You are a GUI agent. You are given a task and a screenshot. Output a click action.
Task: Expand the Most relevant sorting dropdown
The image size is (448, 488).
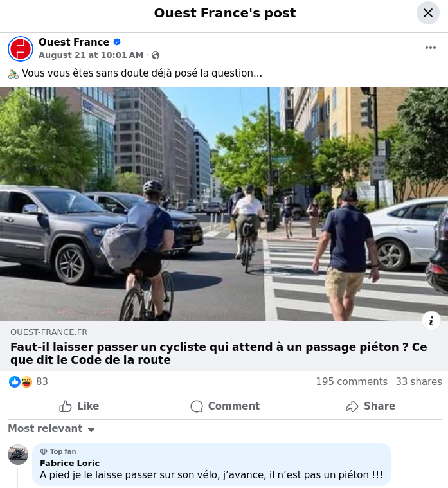[x=51, y=429]
